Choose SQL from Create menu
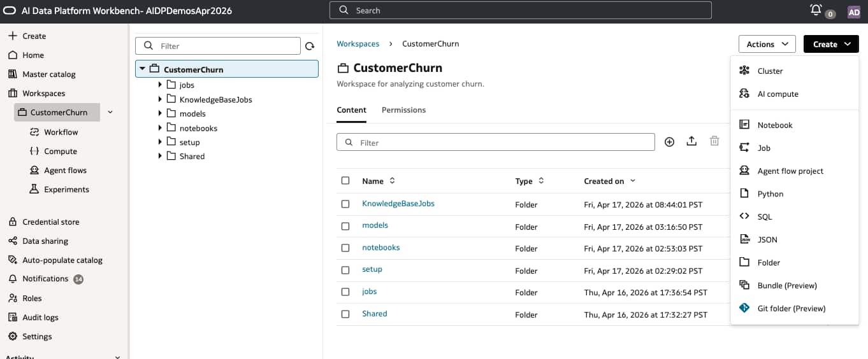868x359 pixels. coord(795,216)
